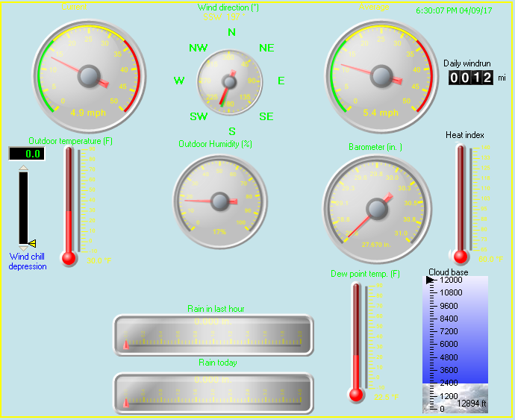The image size is (515, 420).
Task: Click the 'S' compass label
Action: tap(232, 131)
